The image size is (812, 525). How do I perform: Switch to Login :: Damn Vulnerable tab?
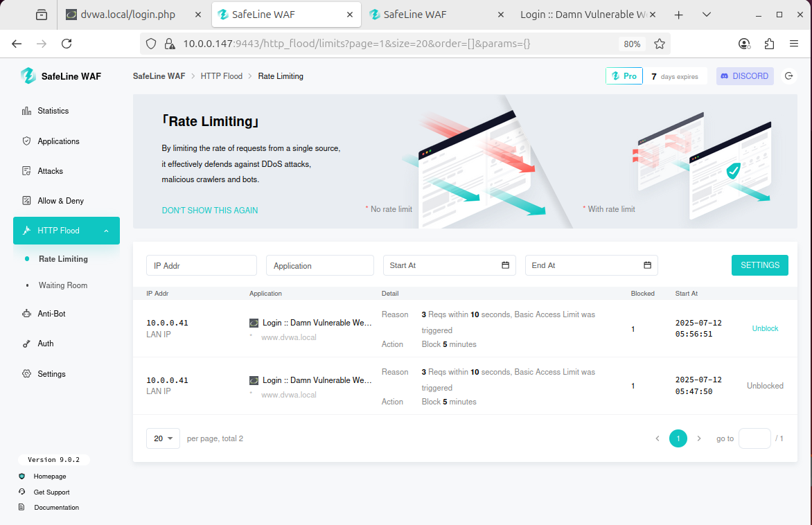(x=588, y=15)
